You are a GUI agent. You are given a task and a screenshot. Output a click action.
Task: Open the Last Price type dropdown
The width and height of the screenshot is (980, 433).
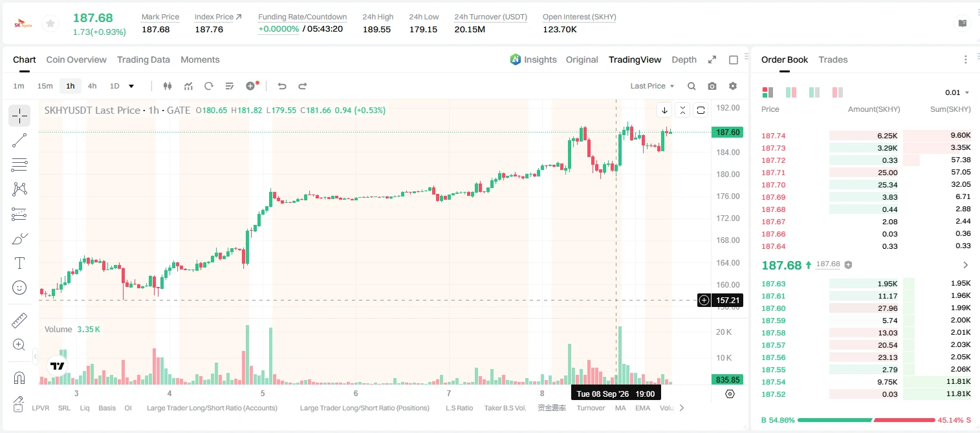652,86
